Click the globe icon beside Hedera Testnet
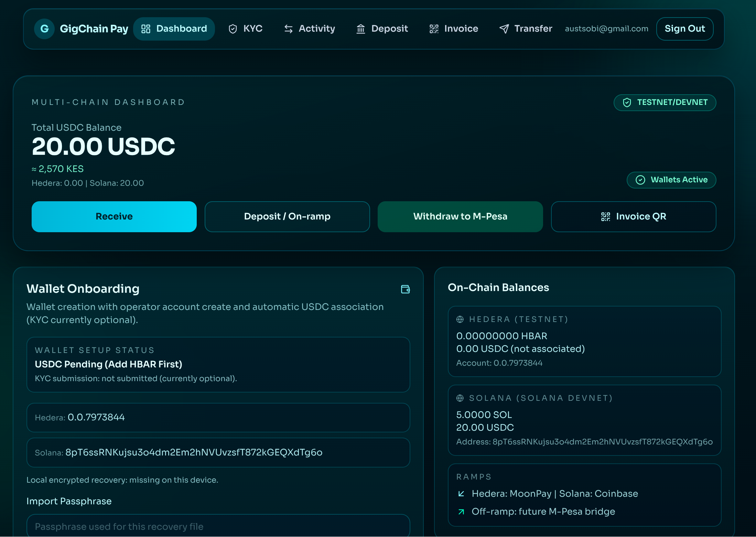 coord(460,319)
